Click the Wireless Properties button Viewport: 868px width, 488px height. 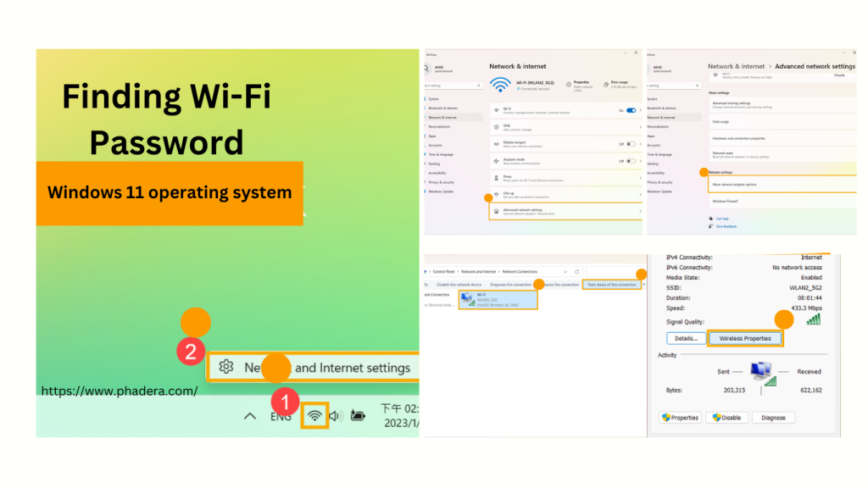(x=745, y=338)
